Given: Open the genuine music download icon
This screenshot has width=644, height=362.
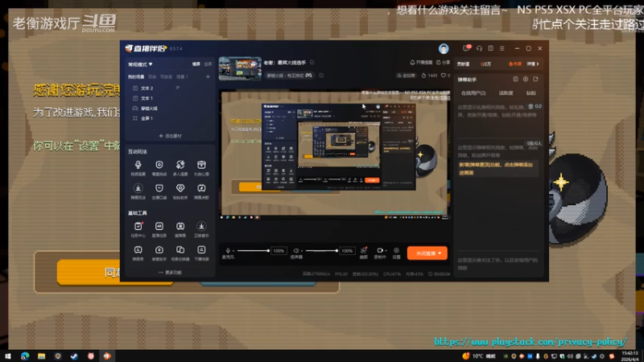Looking at the screenshot, I should point(201,226).
